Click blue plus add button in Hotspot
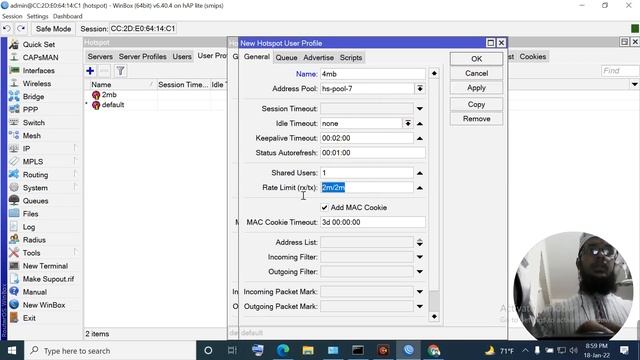 tap(90, 71)
